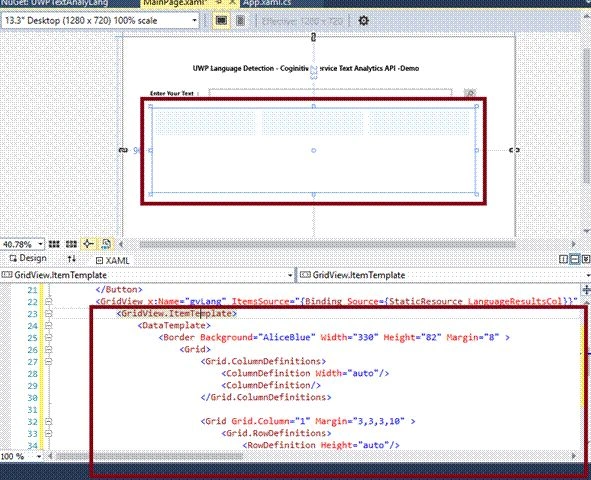Switch to the XAML tab

[x=113, y=260]
